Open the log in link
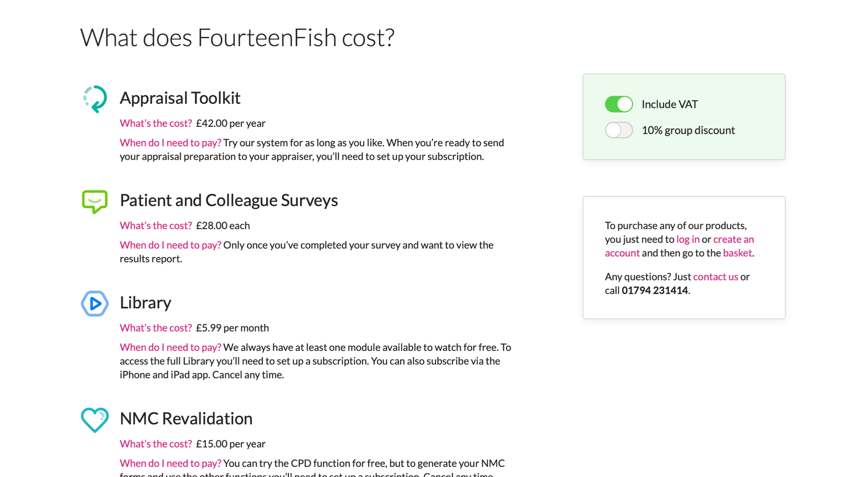 (x=688, y=239)
